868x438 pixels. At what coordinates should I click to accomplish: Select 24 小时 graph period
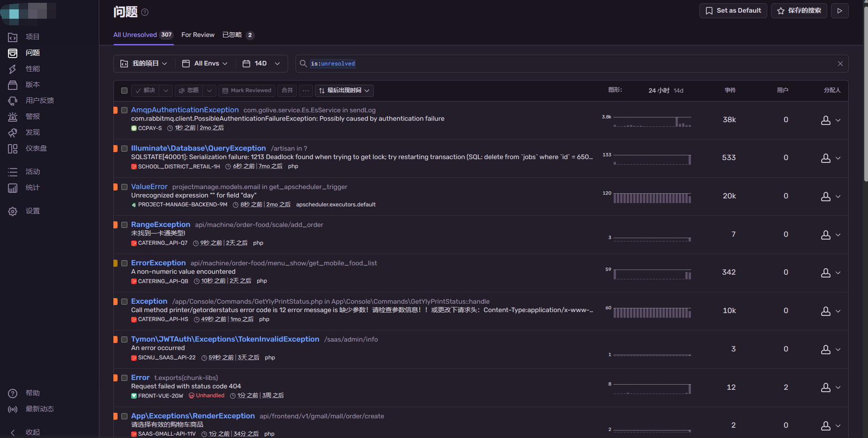[659, 90]
